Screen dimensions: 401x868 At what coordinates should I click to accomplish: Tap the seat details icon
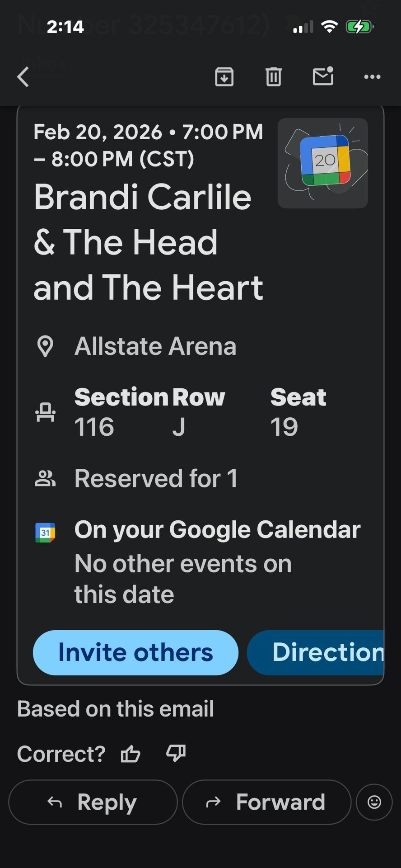pyautogui.click(x=45, y=411)
